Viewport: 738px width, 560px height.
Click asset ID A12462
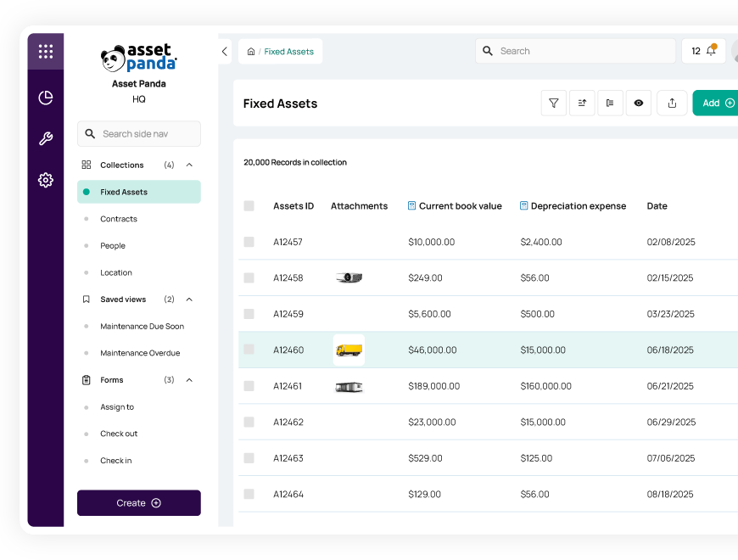pyautogui.click(x=288, y=422)
